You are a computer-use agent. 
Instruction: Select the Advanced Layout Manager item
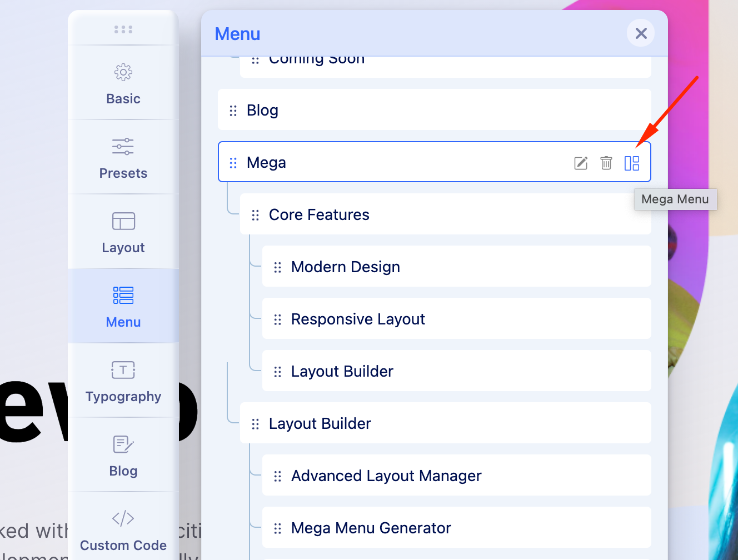point(457,475)
